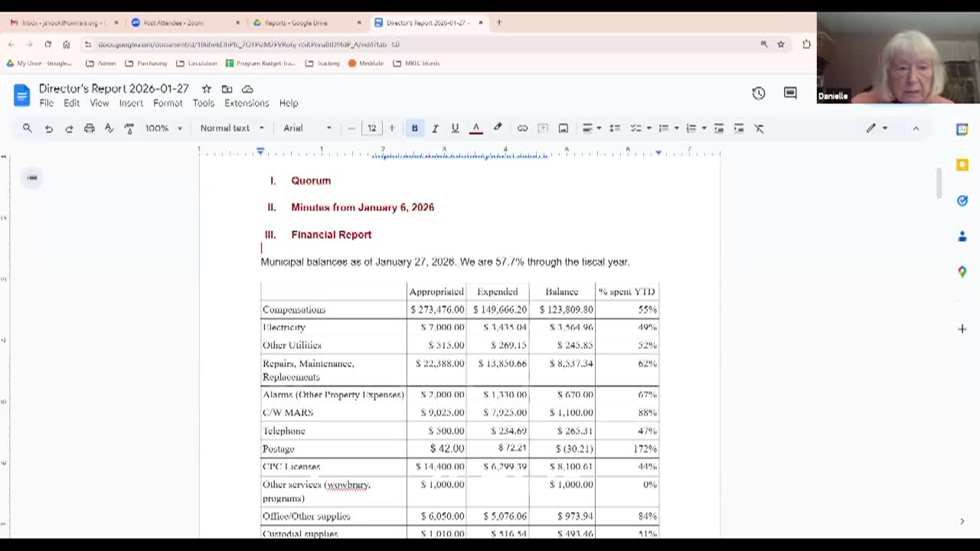Click the Clear formatting icon
Viewport: 980px width, 551px height.
759,129
